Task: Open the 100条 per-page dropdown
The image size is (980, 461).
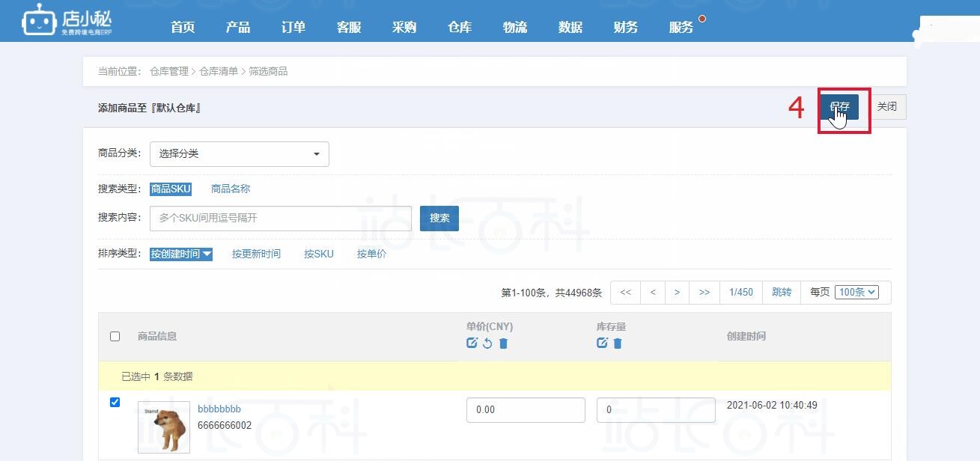Action: 857,292
